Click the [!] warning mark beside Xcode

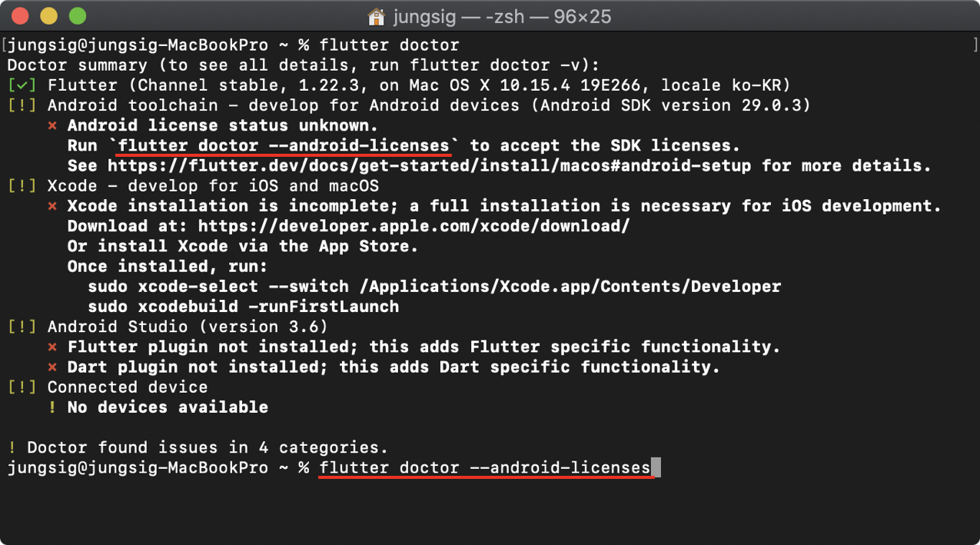(x=22, y=186)
